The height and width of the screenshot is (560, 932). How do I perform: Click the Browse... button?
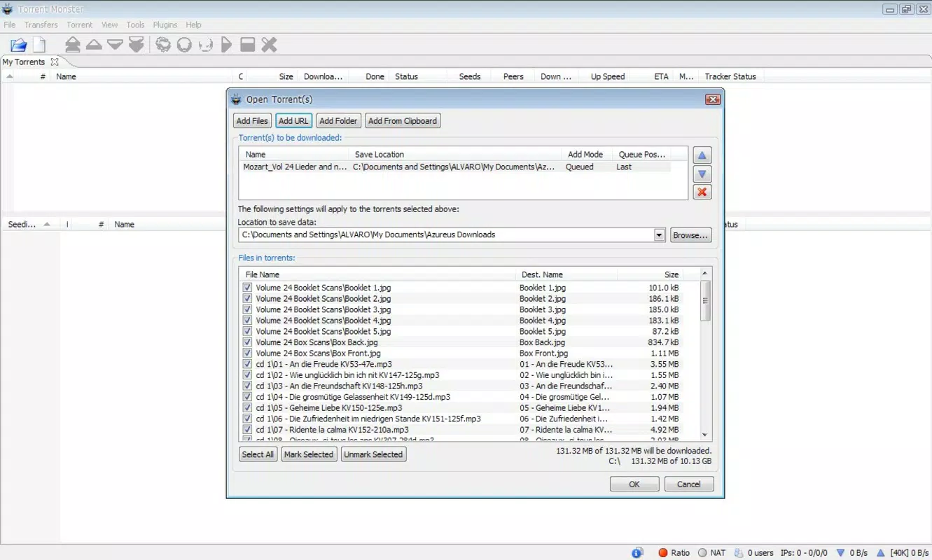[x=690, y=235]
